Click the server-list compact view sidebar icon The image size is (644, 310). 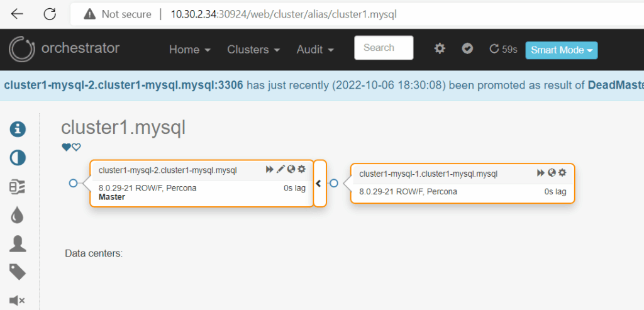18,187
